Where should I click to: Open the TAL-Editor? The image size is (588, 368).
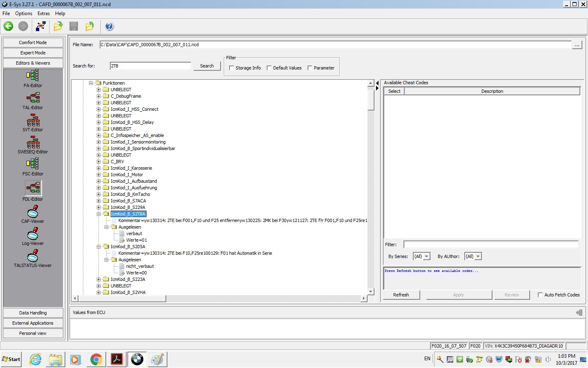[33, 101]
